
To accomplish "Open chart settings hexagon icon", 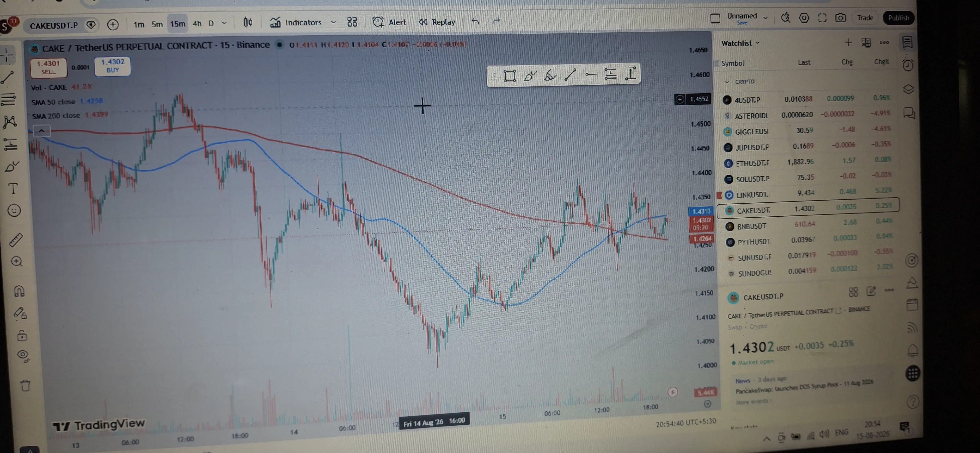I will click(x=804, y=18).
